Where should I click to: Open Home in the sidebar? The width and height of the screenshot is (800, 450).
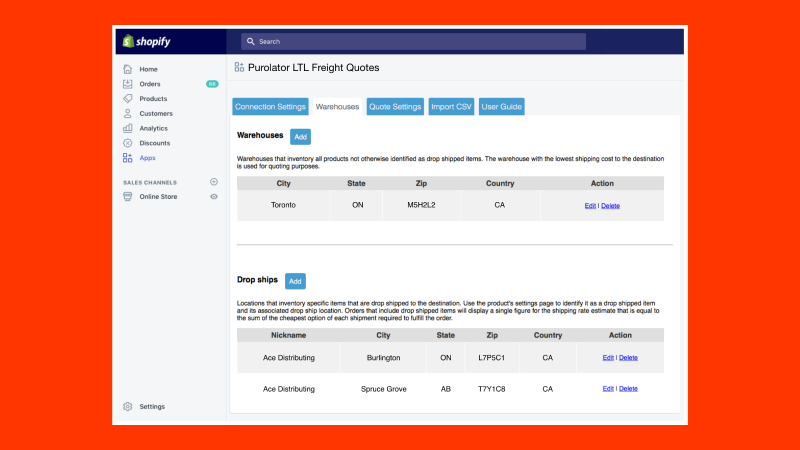[x=148, y=69]
